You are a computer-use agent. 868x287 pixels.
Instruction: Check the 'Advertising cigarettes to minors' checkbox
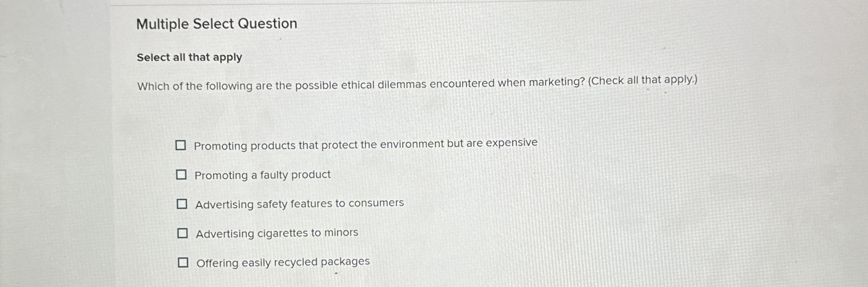[182, 232]
